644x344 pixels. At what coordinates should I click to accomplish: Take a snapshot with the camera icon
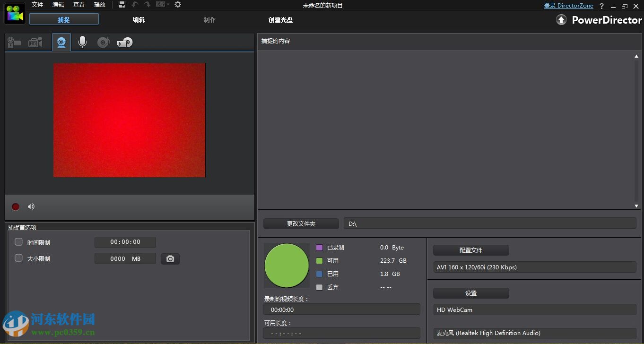click(x=170, y=258)
